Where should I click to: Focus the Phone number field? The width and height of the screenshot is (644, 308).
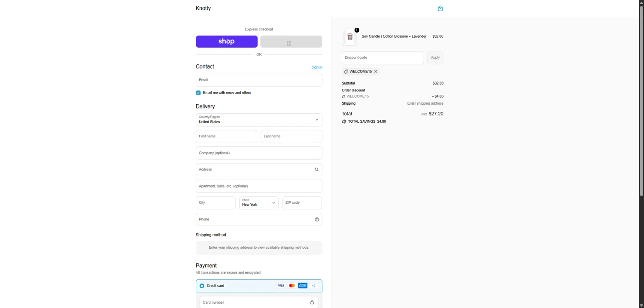259,220
